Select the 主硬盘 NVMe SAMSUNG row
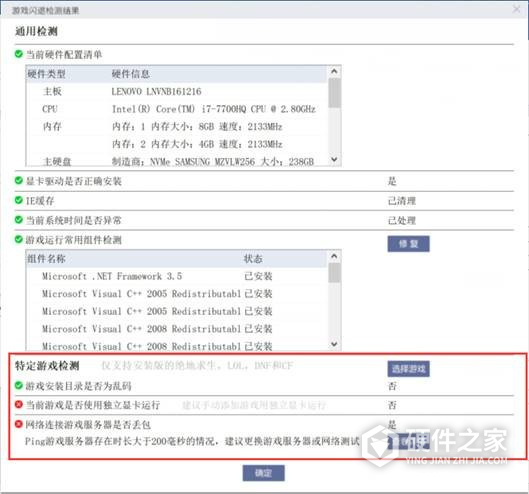 (176, 161)
